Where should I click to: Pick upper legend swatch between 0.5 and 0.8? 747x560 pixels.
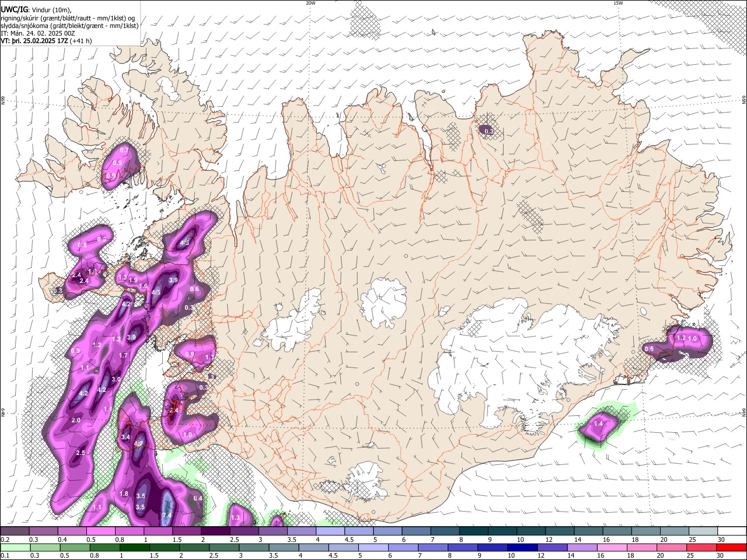click(x=100, y=531)
